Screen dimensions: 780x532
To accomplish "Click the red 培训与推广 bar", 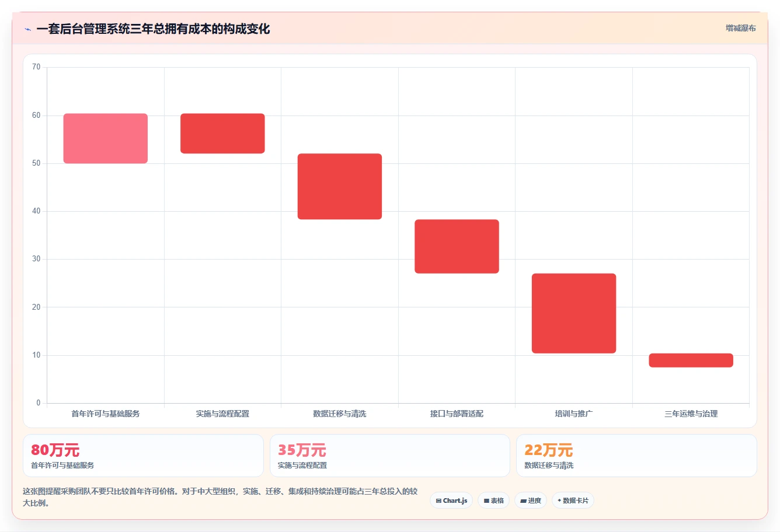I will 574,313.
